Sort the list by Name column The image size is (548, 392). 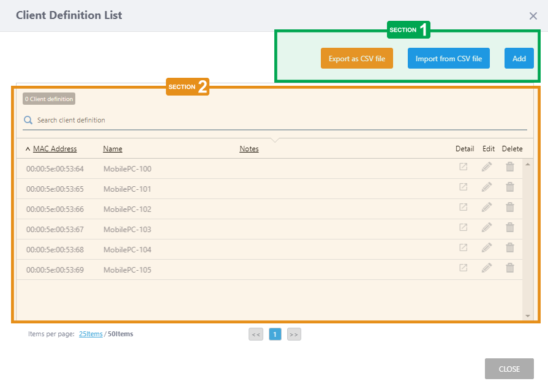coord(113,149)
